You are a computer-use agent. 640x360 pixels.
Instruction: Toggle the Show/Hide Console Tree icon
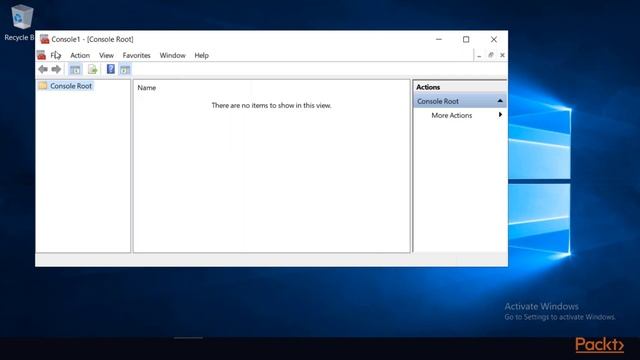pyautogui.click(x=75, y=69)
